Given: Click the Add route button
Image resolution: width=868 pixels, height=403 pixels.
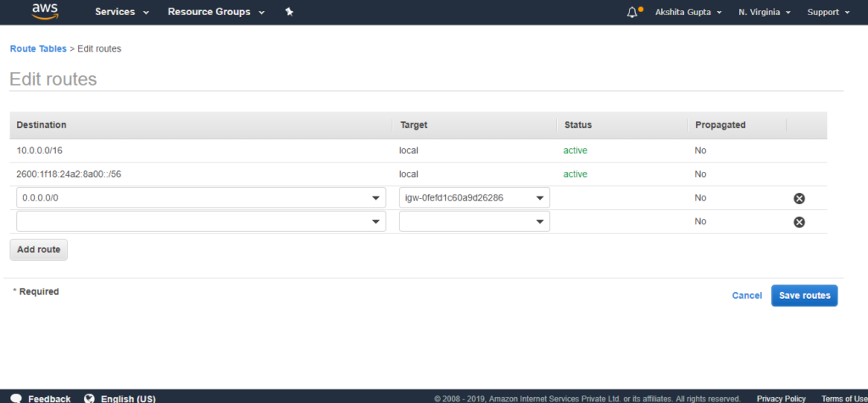Looking at the screenshot, I should coord(39,249).
